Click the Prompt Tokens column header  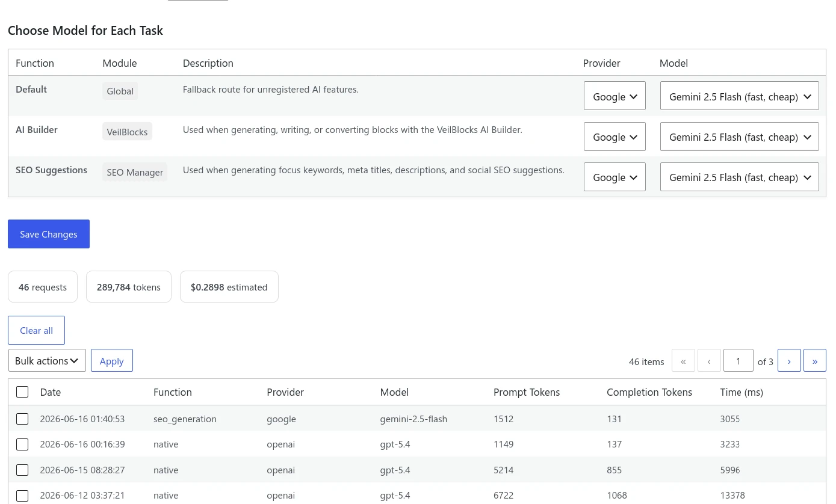(527, 392)
